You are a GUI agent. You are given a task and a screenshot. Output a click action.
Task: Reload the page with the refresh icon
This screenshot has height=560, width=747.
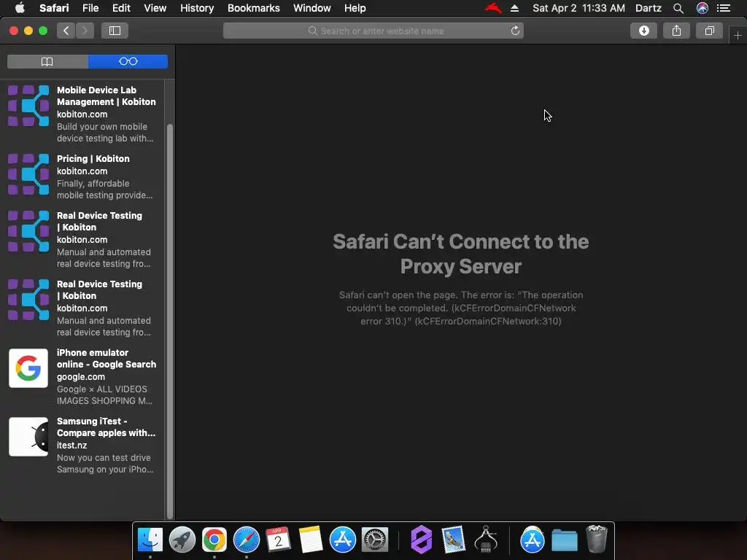click(515, 31)
